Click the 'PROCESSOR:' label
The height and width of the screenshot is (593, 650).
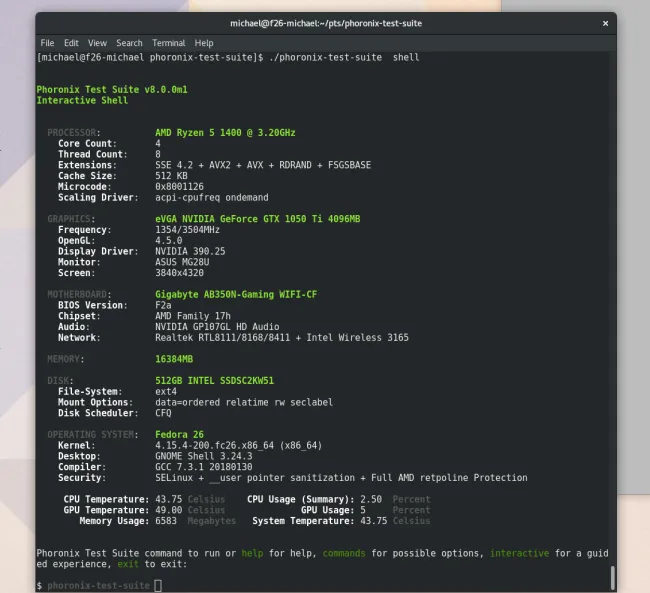coord(74,133)
